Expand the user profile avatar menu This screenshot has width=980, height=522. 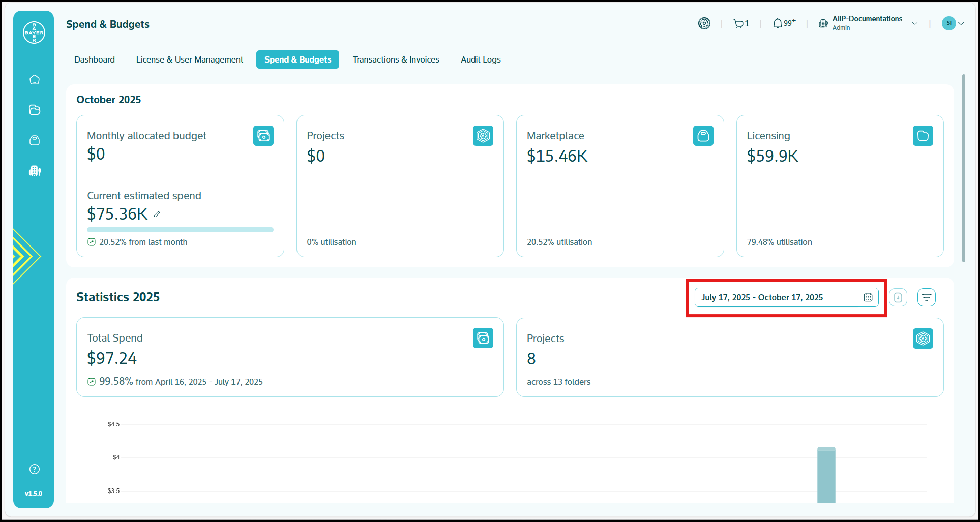pyautogui.click(x=953, y=23)
